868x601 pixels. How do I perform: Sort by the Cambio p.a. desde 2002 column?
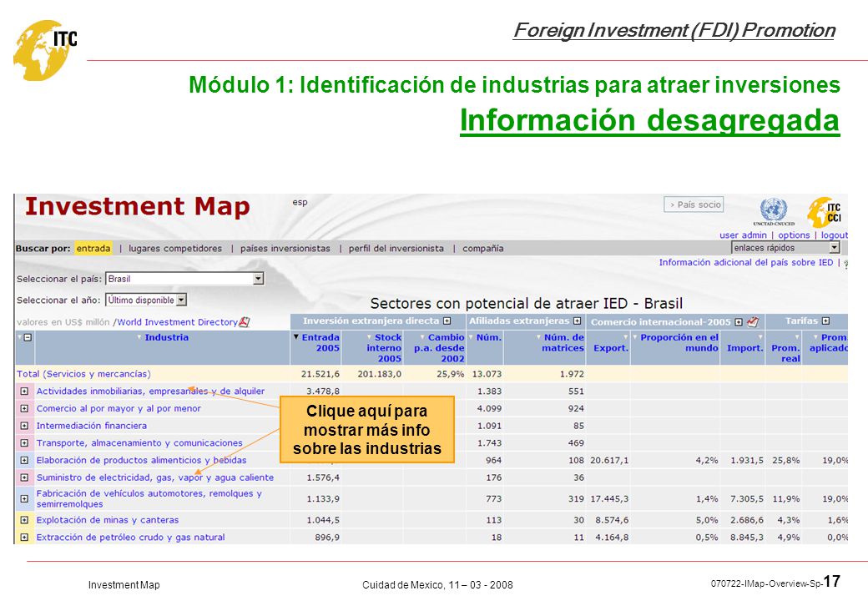(439, 348)
